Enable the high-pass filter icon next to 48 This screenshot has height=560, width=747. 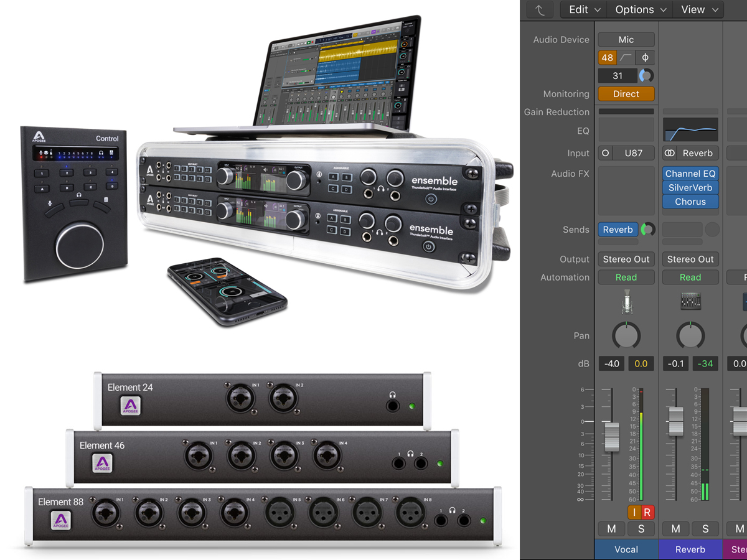coord(626,58)
